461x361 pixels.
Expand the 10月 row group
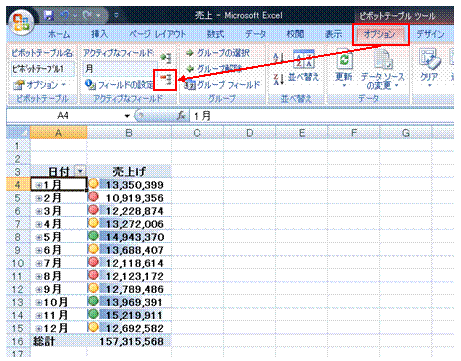39,302
